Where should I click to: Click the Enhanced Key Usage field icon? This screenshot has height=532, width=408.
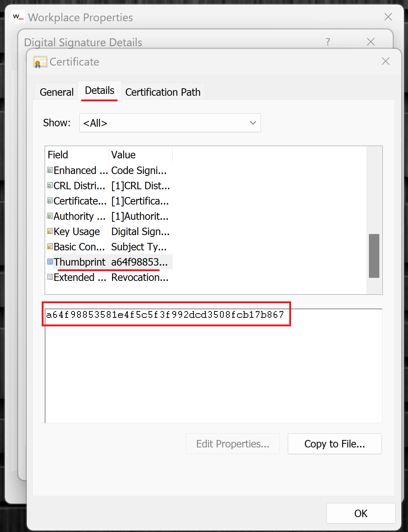50,170
